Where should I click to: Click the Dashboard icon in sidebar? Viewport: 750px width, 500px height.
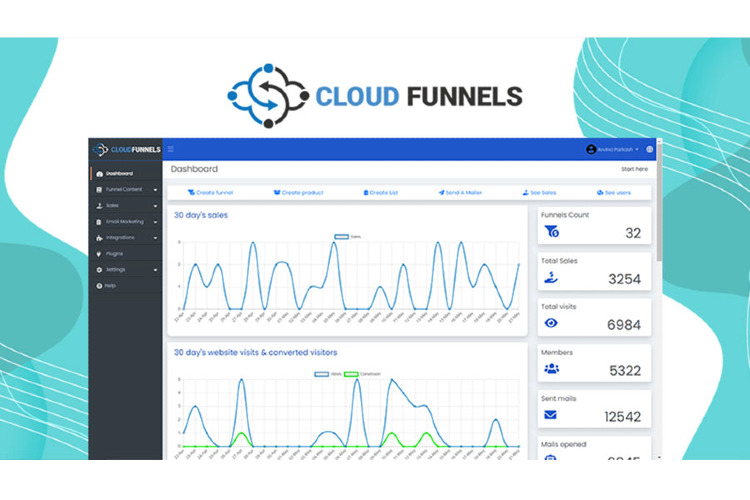(x=99, y=174)
